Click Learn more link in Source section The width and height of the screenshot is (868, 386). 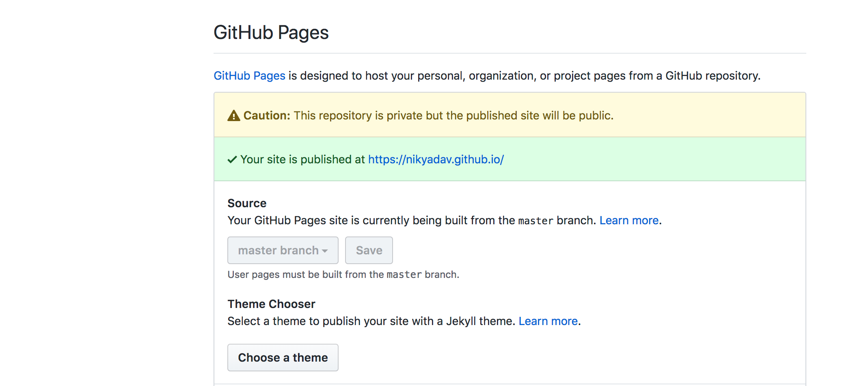629,220
